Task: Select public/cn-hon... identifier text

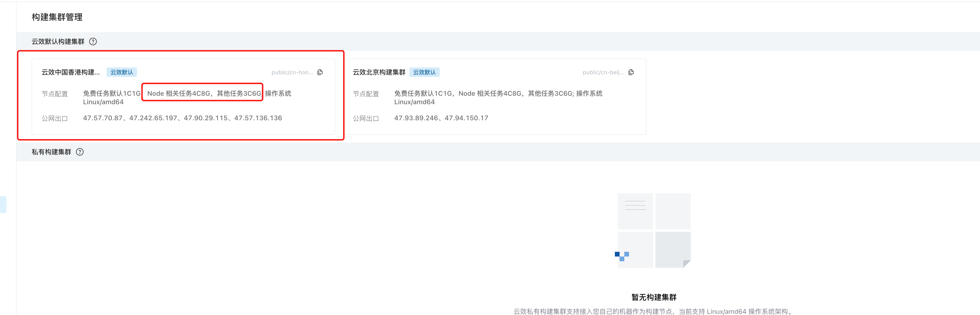Action: [292, 72]
